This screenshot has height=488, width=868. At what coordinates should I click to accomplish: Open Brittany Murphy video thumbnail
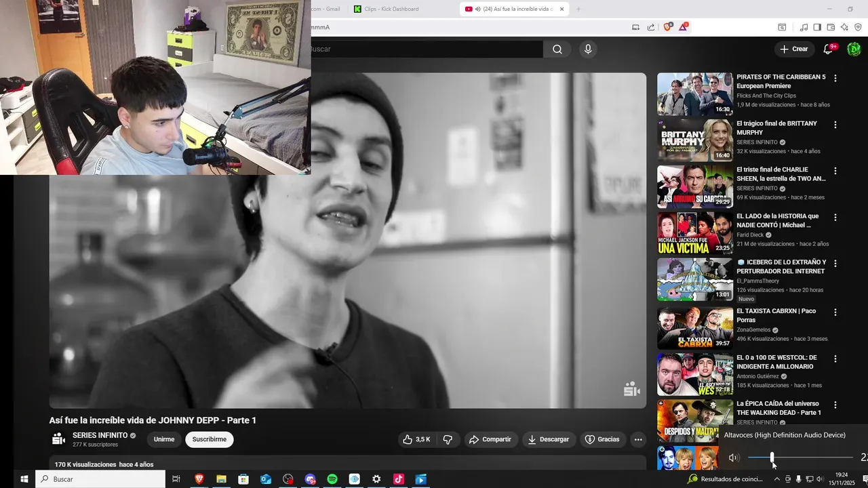695,140
